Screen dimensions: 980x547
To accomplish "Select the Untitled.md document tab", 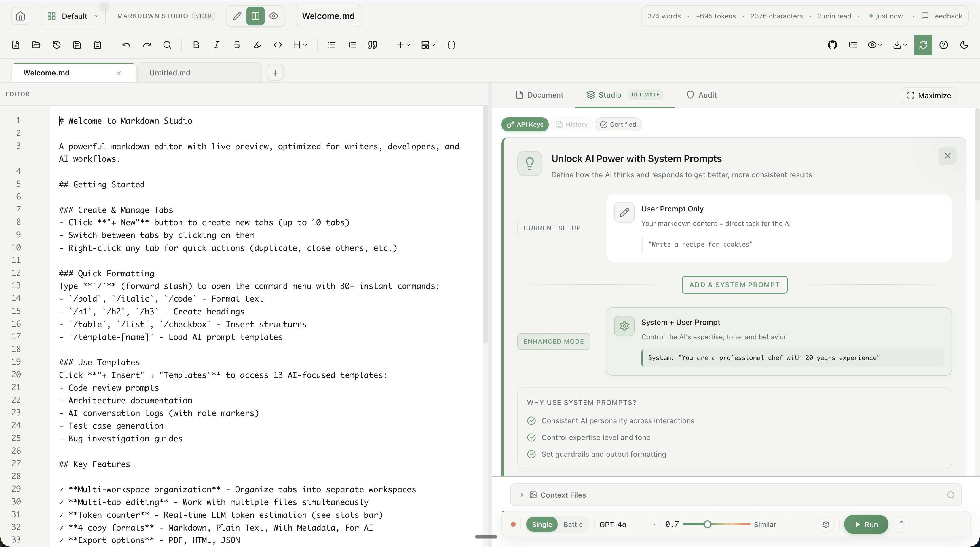I will (169, 73).
